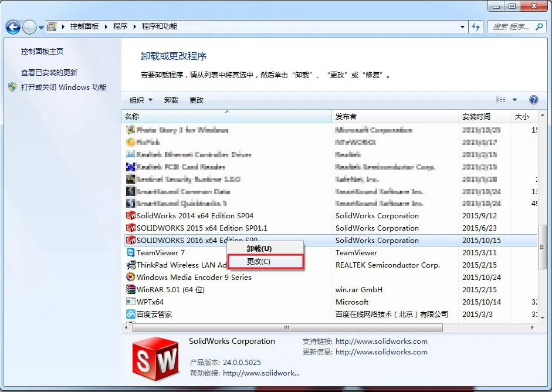
Task: Click the SolidWorks 2014 x64 Edition SP04 icon
Action: coord(131,215)
